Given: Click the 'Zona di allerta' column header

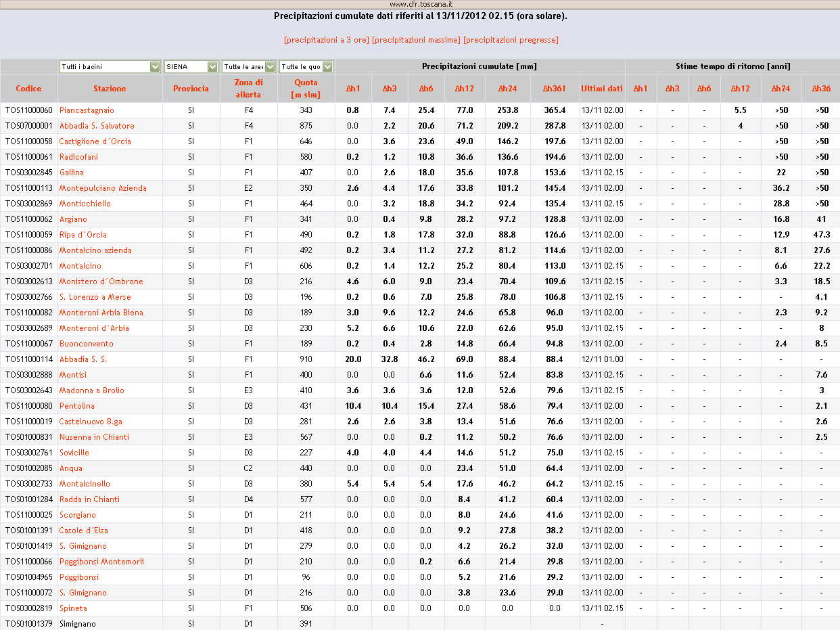Looking at the screenshot, I should tap(248, 89).
